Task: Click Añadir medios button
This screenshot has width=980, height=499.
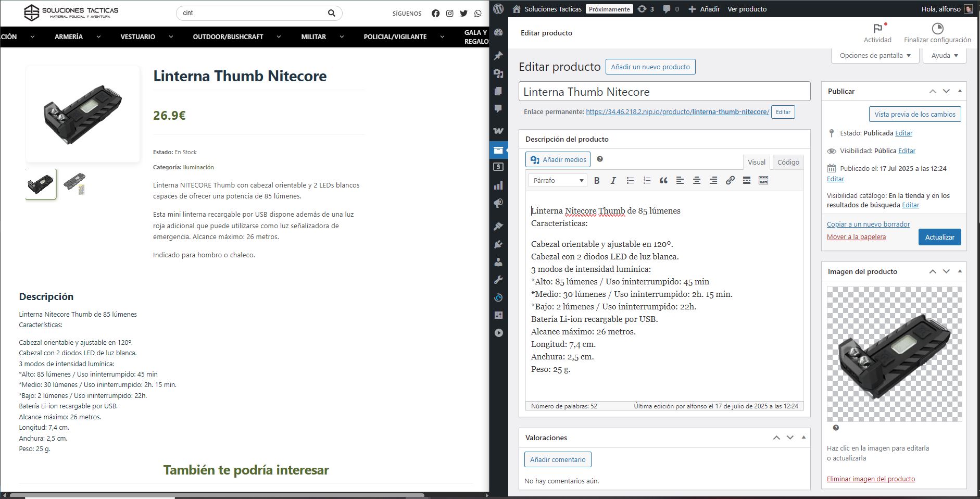Action: (558, 159)
